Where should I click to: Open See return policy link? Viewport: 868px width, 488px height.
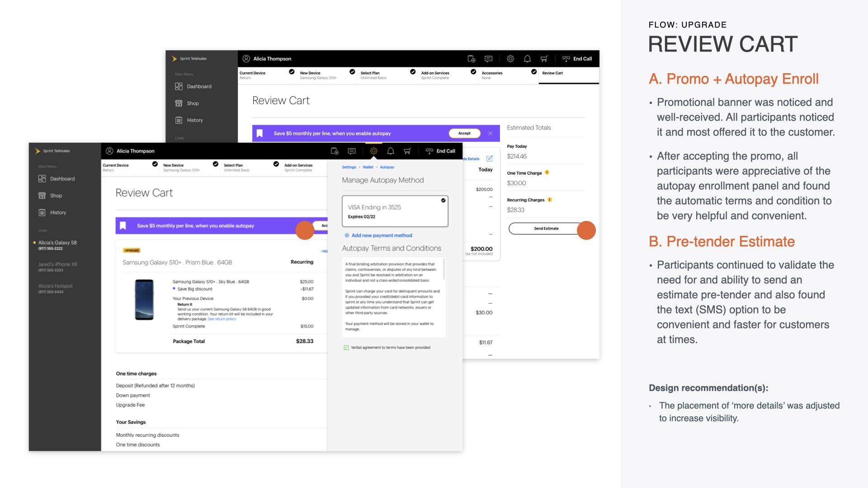222,319
